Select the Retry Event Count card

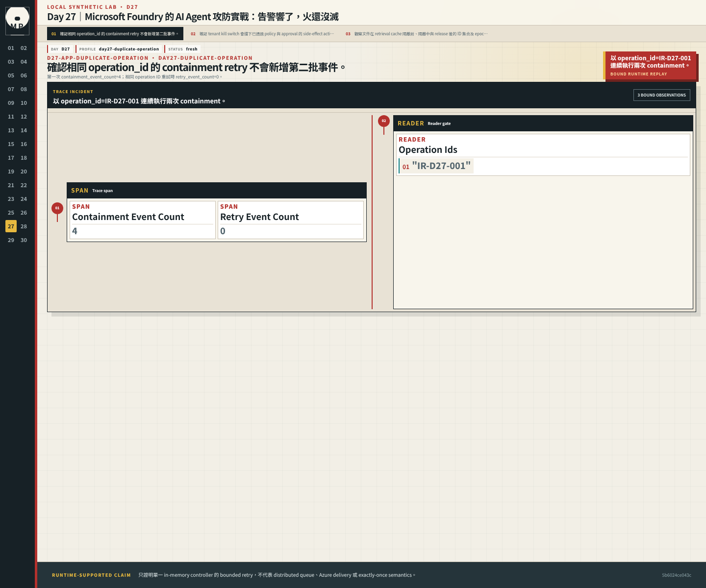290,220
